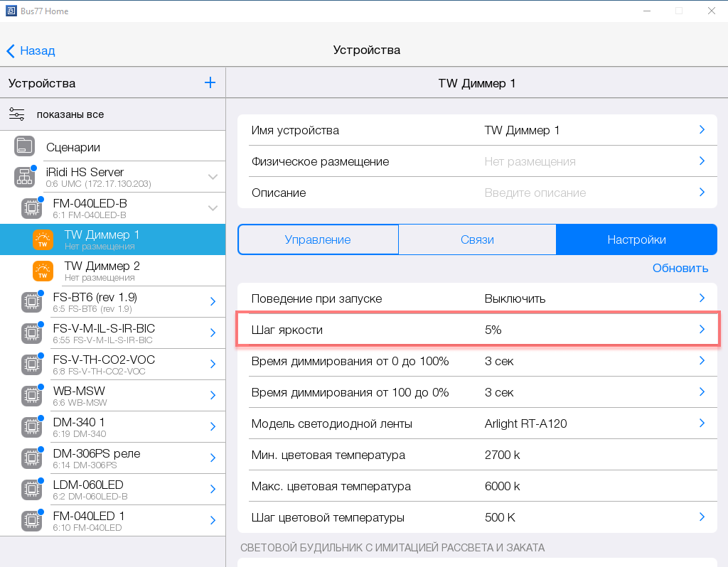Open Модель светодиодной ленты selection
728x567 pixels.
[x=701, y=423]
